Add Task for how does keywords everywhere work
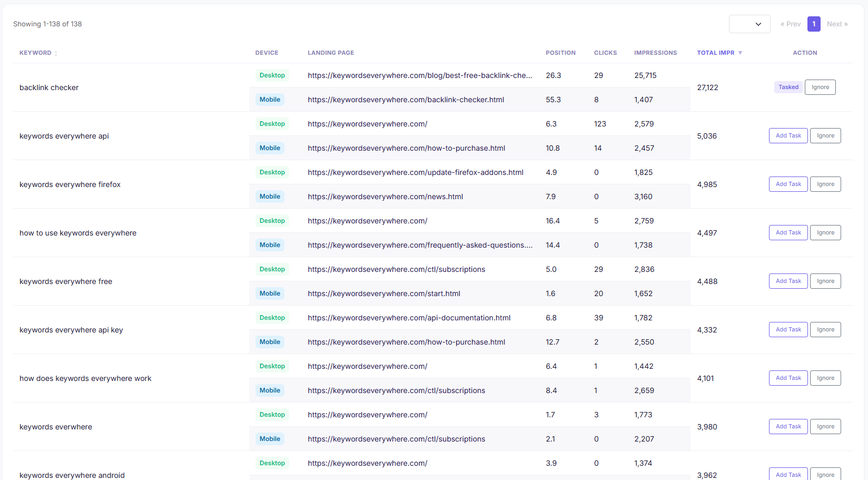This screenshot has width=868, height=480. click(x=788, y=378)
